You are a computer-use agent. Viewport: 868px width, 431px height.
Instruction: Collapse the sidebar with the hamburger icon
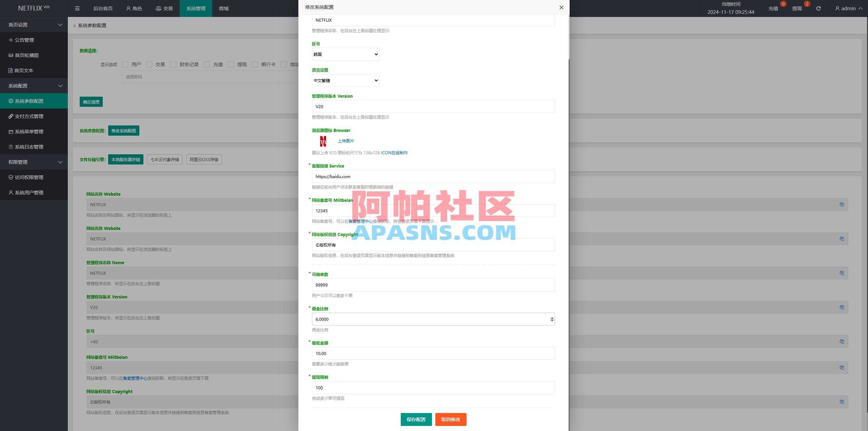(77, 8)
